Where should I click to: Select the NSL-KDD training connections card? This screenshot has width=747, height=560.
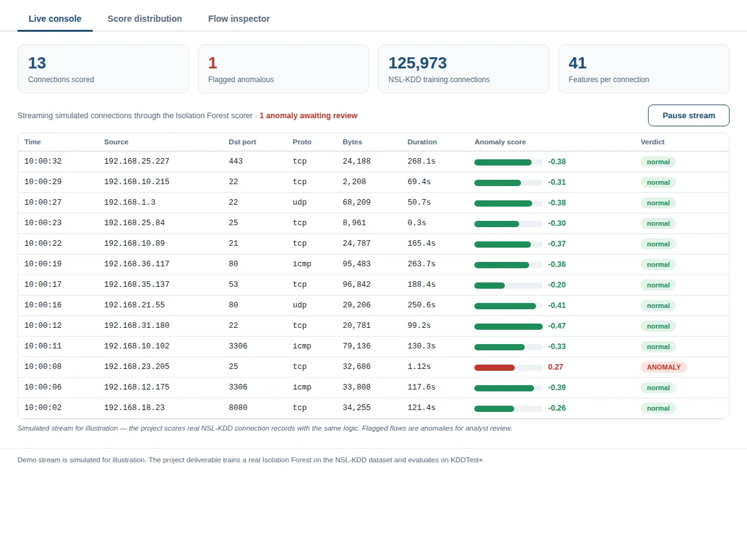pos(464,68)
